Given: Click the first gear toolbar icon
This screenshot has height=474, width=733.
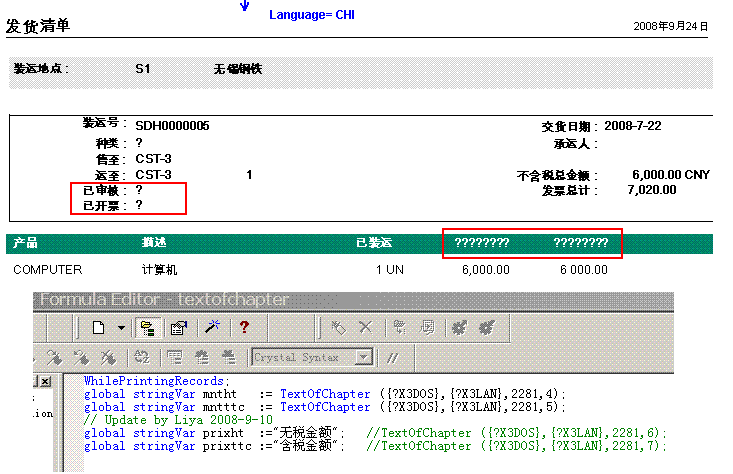Looking at the screenshot, I should pyautogui.click(x=459, y=327).
